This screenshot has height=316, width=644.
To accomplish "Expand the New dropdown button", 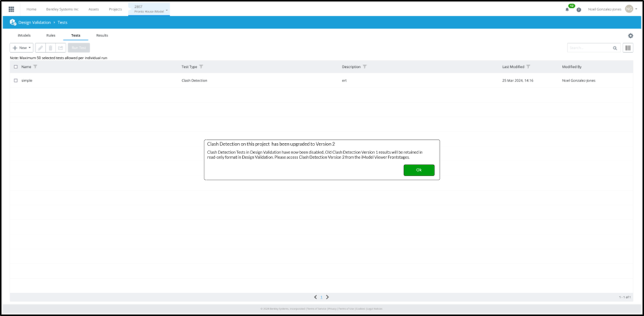I will click(22, 48).
